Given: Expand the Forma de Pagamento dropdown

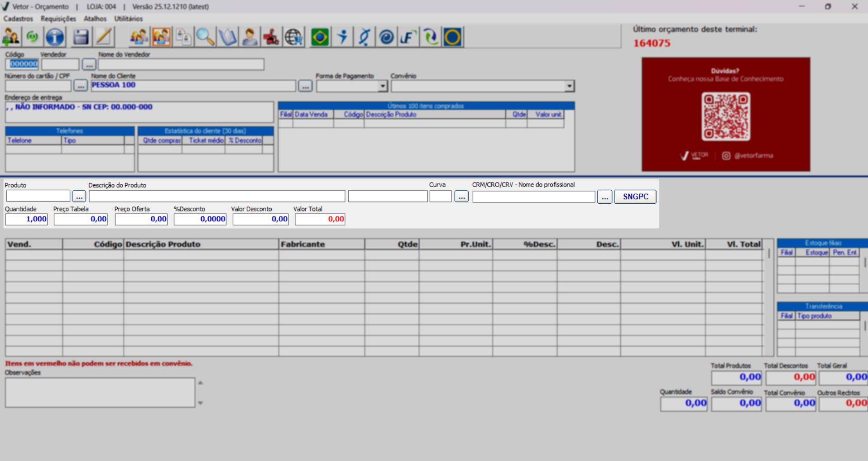Looking at the screenshot, I should (383, 86).
